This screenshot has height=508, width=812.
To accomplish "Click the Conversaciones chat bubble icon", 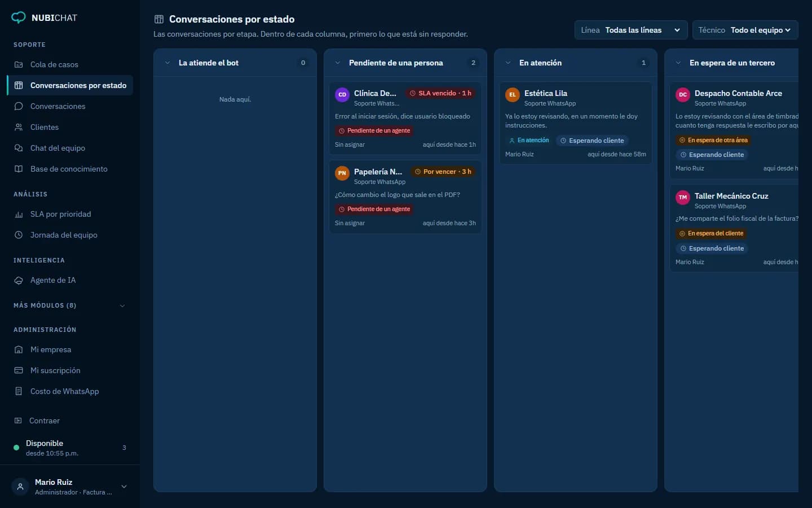I will 19,106.
